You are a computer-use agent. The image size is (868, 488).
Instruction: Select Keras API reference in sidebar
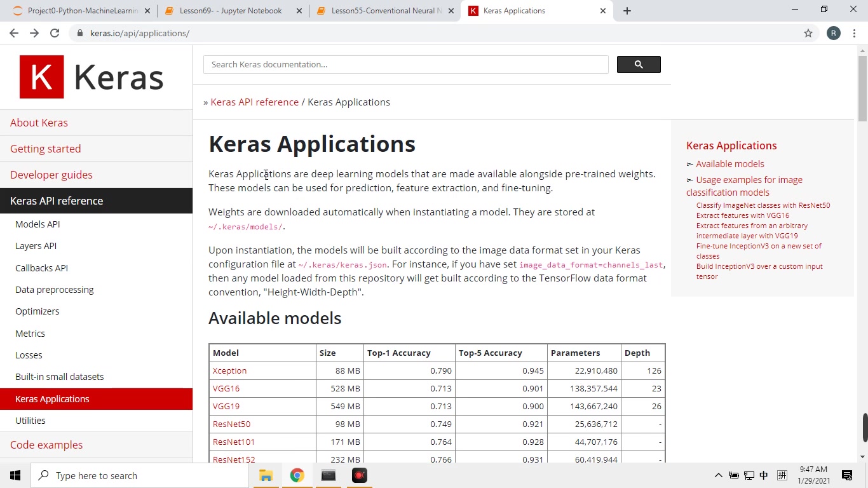click(96, 201)
